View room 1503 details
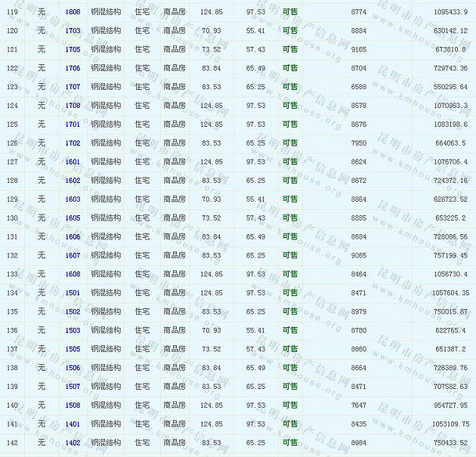The width and height of the screenshot is (476, 457). pyautogui.click(x=73, y=330)
